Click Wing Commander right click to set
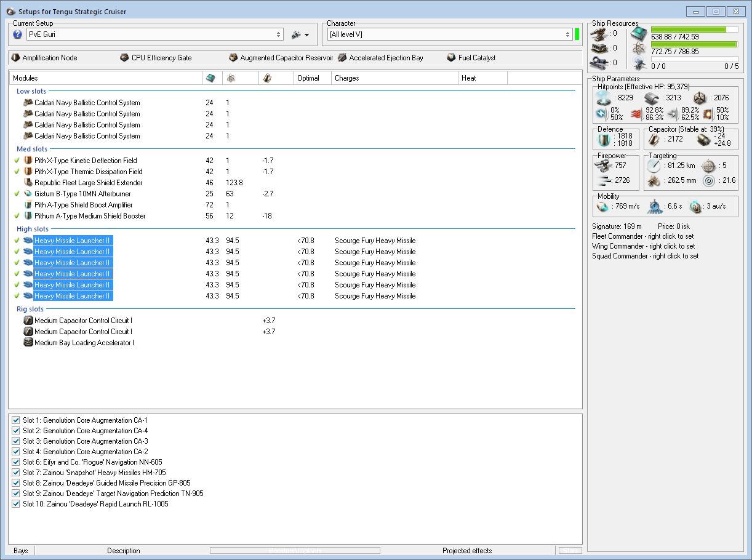 pos(643,246)
